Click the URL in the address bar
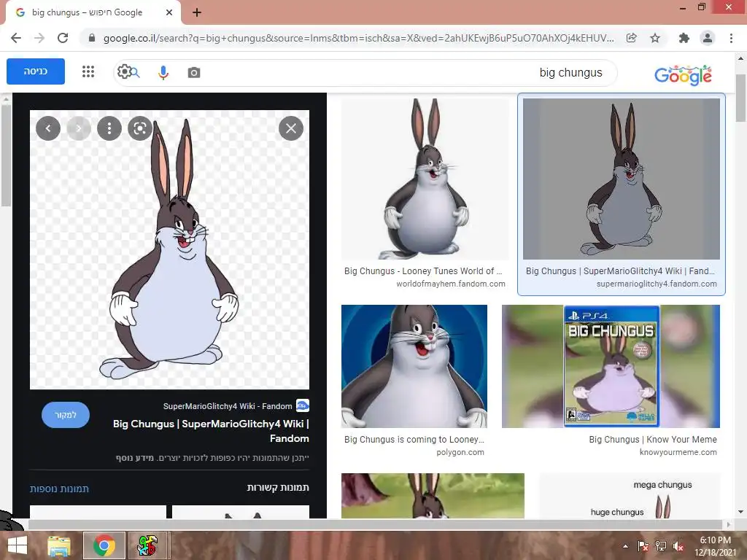The width and height of the screenshot is (747, 560). [358, 38]
